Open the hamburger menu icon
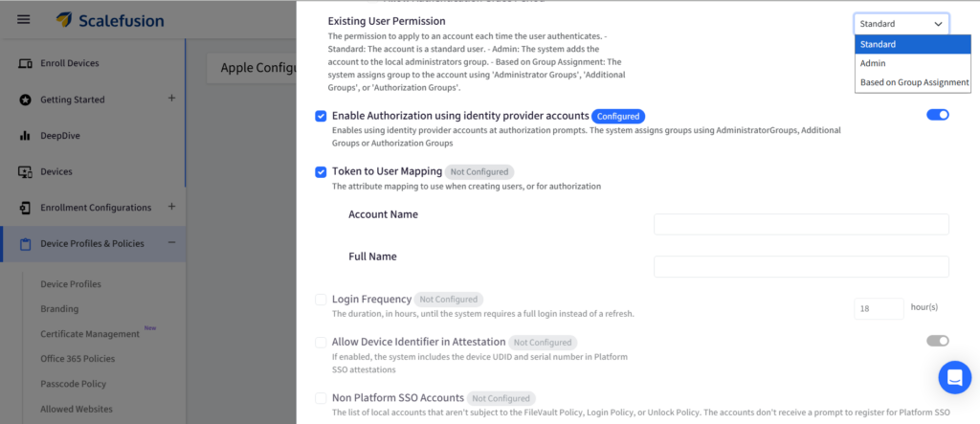 click(x=24, y=19)
